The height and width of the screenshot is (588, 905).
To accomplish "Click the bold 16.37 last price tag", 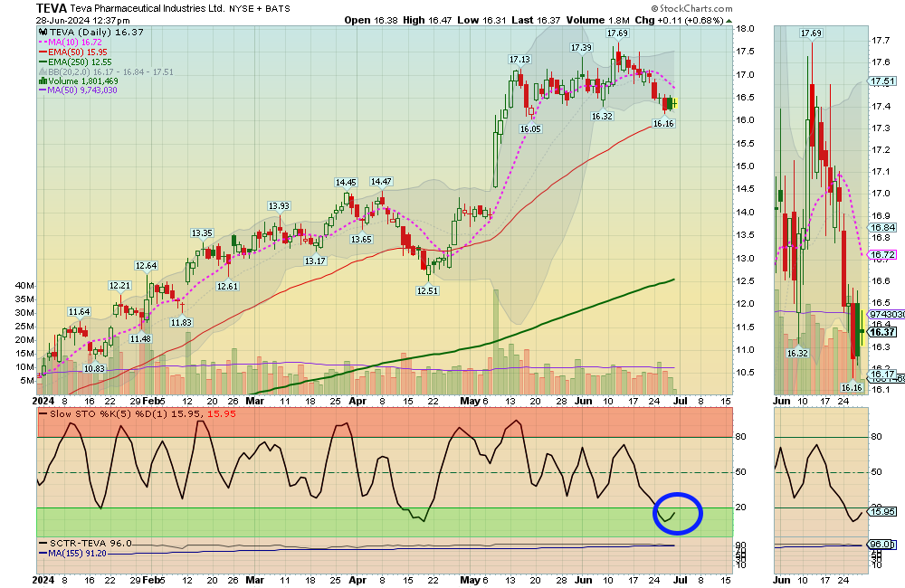I will click(882, 332).
